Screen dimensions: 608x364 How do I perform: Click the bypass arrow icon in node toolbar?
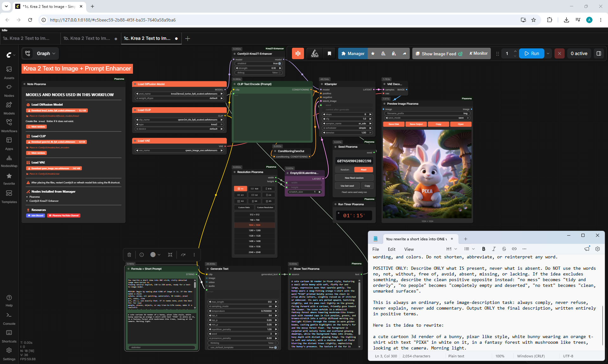click(183, 255)
